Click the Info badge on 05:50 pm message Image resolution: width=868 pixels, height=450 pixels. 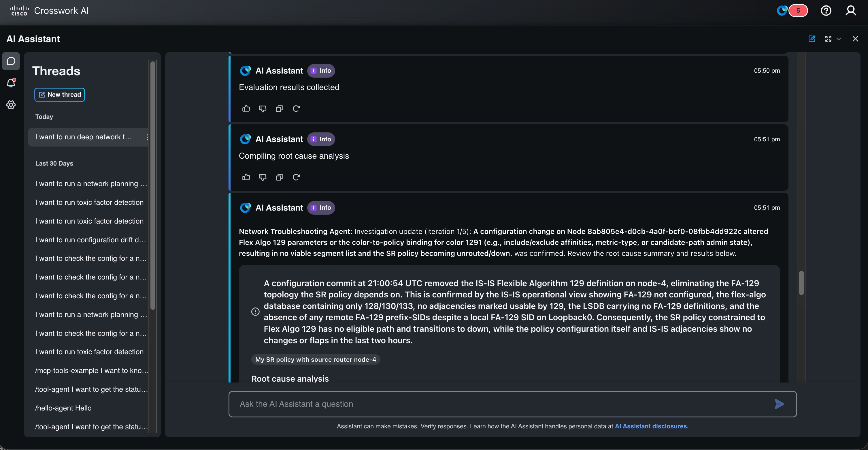click(321, 70)
